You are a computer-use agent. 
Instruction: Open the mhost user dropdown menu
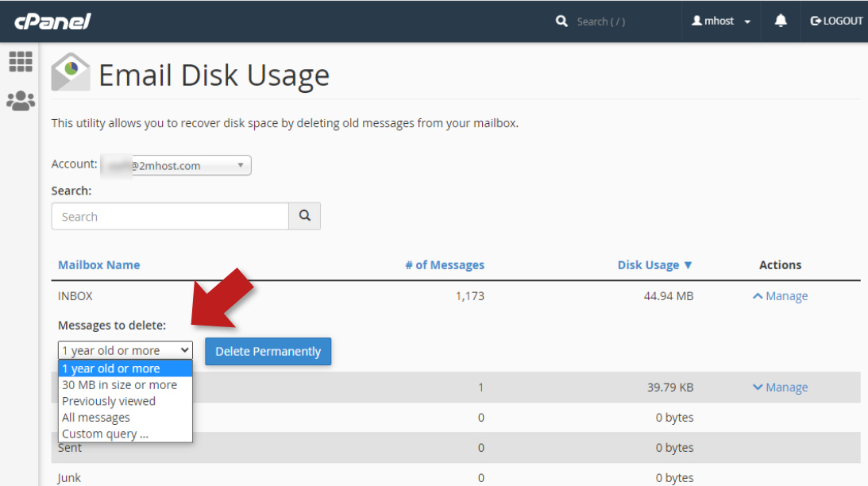[x=721, y=21]
